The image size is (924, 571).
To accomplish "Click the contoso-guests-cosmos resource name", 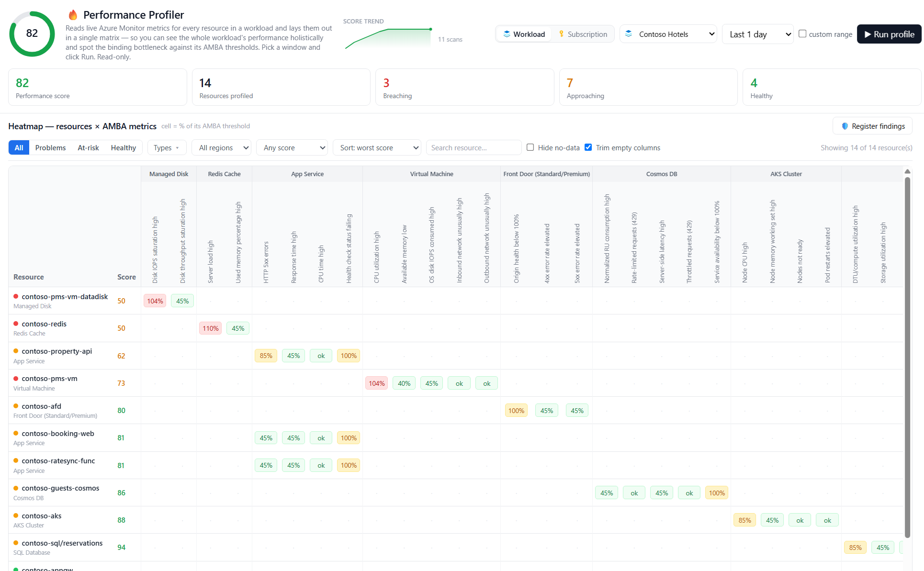I will pyautogui.click(x=60, y=488).
